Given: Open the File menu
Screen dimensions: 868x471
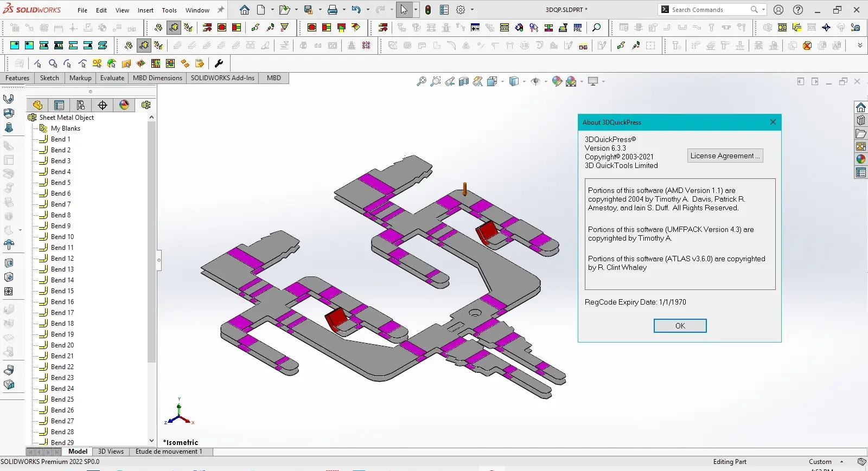Looking at the screenshot, I should tap(82, 10).
